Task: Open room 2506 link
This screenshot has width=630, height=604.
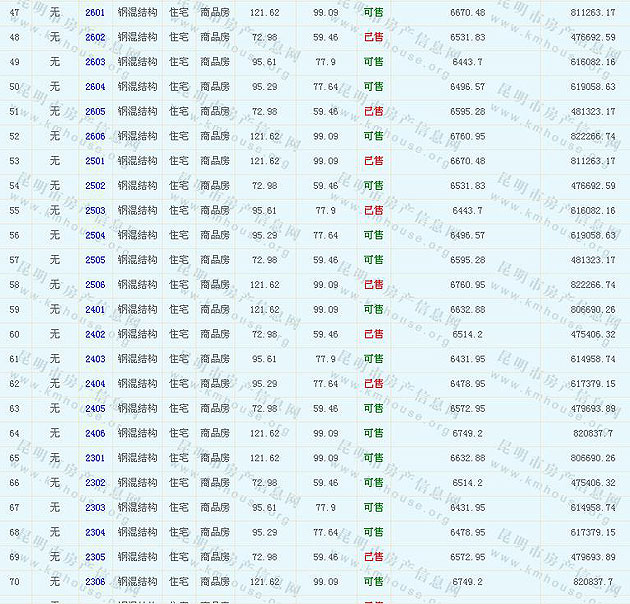Action: (x=95, y=285)
